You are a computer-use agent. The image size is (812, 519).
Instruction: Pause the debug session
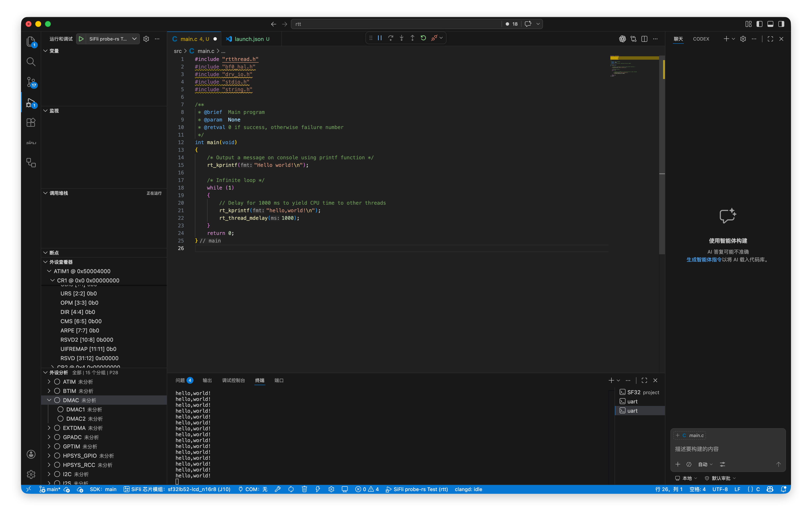(x=380, y=38)
